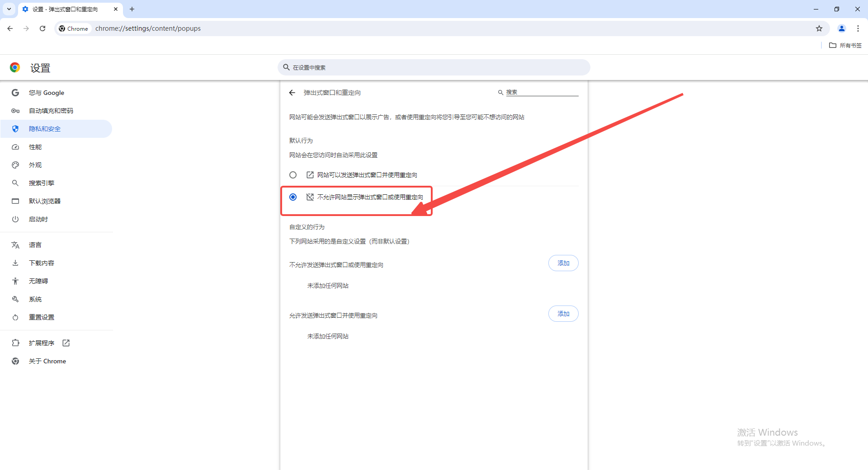868x470 pixels.
Task: Click the external-link icon after 扩展程序
Action: pyautogui.click(x=66, y=343)
